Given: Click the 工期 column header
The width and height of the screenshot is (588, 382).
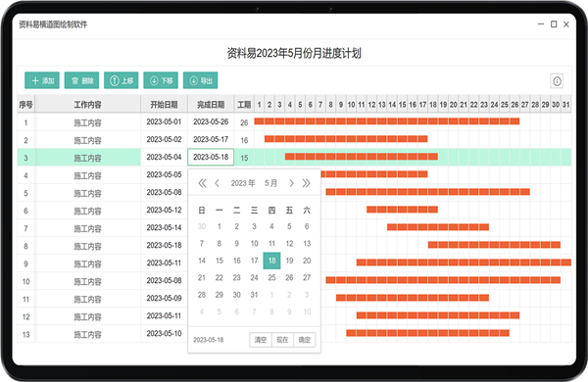Looking at the screenshot, I should coord(244,105).
